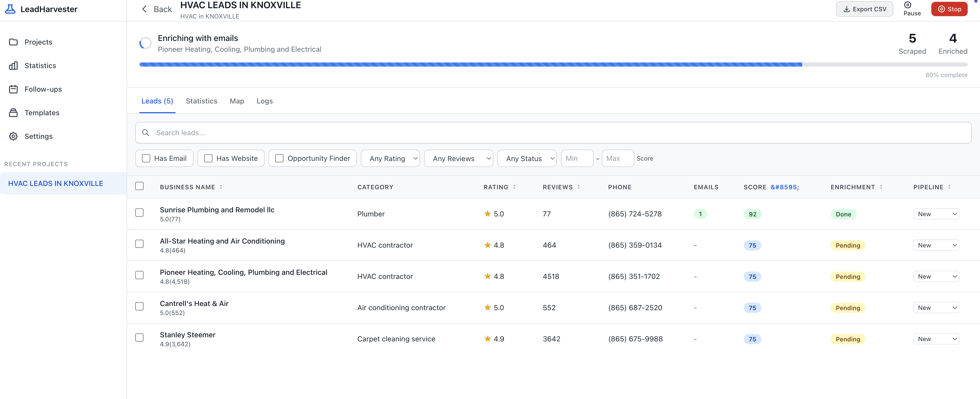The height and width of the screenshot is (399, 980).
Task: Open Settings via its gear icon
Action: pyautogui.click(x=13, y=136)
